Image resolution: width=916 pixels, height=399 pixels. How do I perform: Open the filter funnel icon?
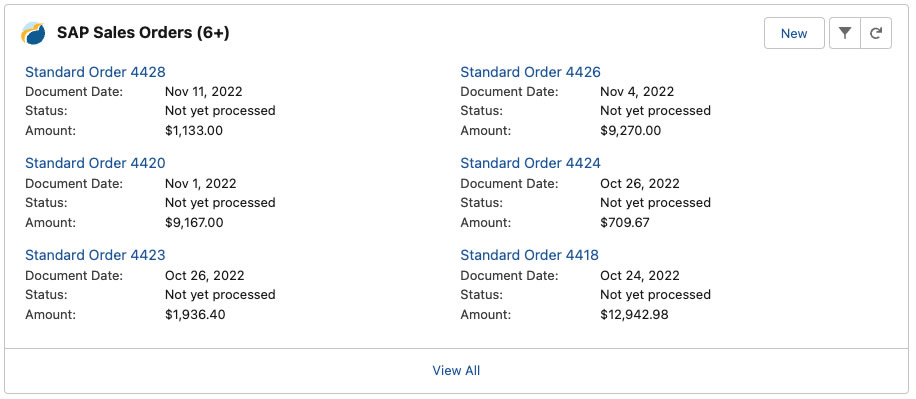point(845,33)
